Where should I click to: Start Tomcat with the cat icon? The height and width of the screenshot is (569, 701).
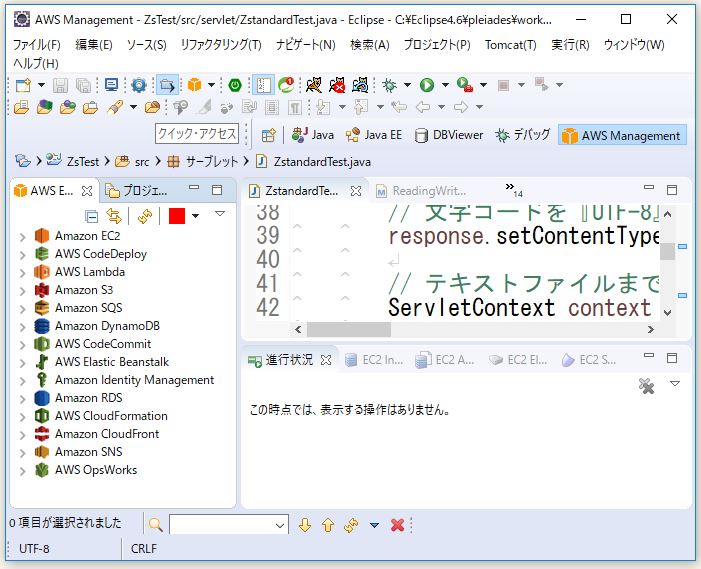click(314, 84)
